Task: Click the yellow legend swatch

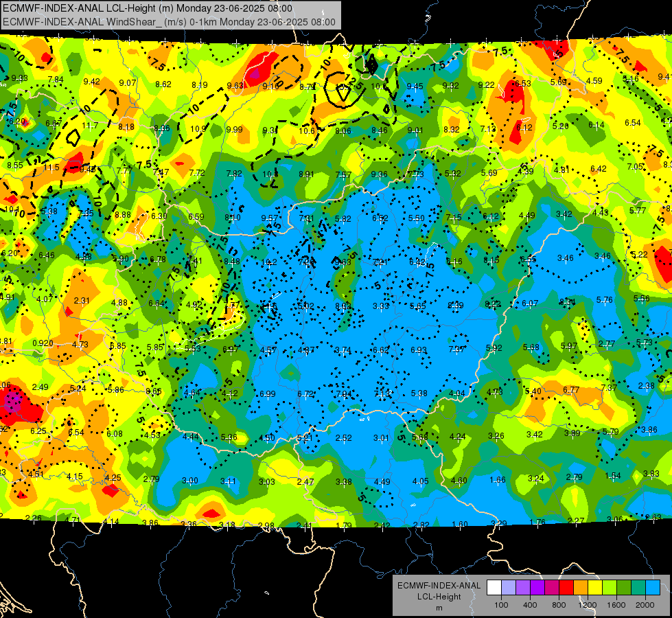Action: 595,587
